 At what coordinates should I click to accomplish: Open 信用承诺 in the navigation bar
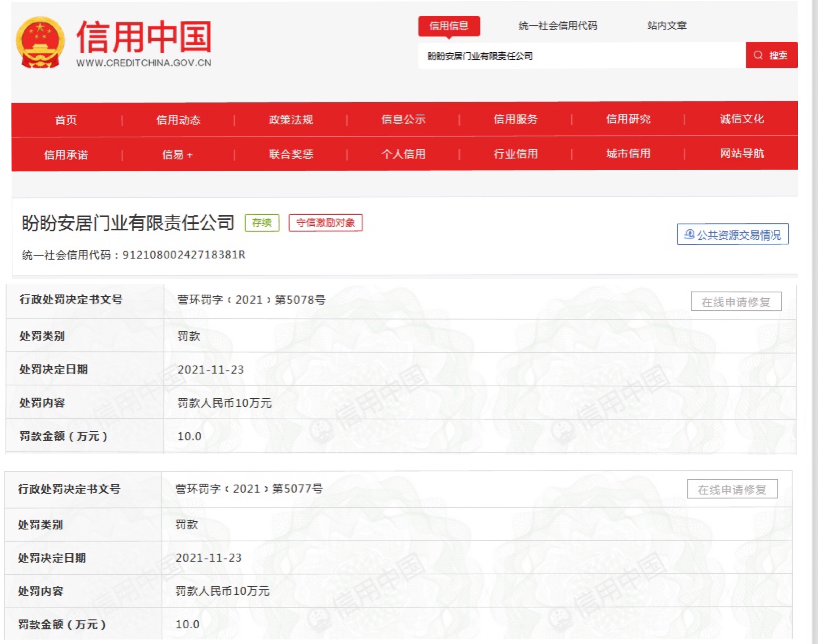(x=66, y=155)
